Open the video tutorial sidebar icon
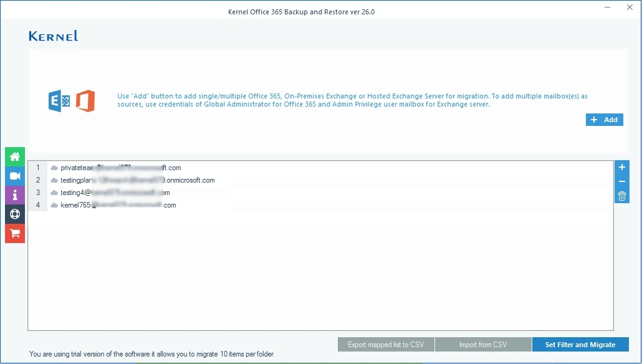The image size is (642, 364). click(15, 176)
